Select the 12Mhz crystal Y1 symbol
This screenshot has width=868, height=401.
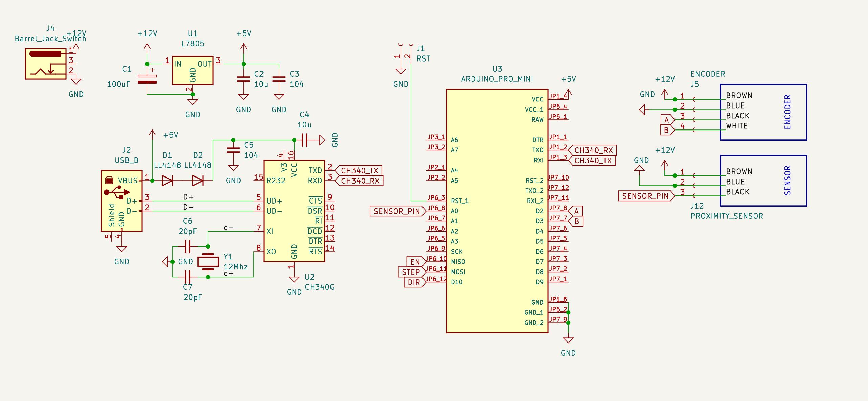point(208,261)
